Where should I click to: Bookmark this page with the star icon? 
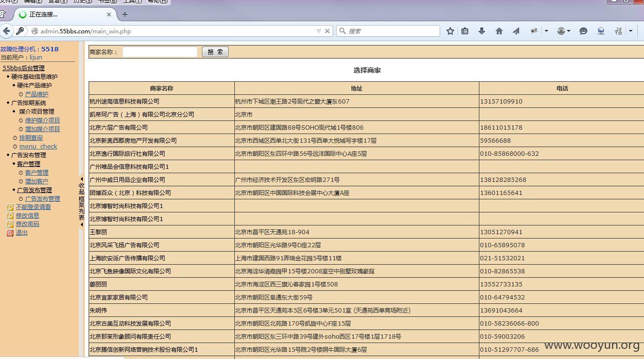point(450,31)
